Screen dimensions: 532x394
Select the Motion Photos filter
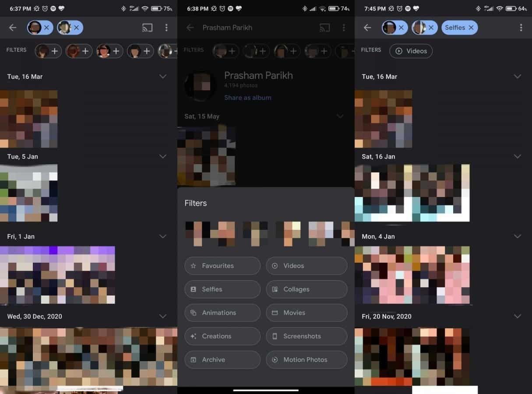(x=307, y=359)
